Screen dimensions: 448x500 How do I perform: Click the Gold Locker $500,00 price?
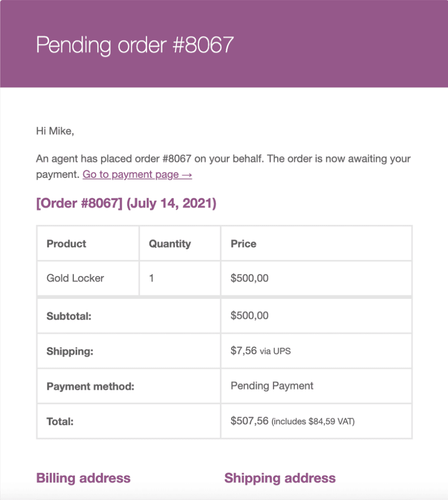click(x=250, y=278)
